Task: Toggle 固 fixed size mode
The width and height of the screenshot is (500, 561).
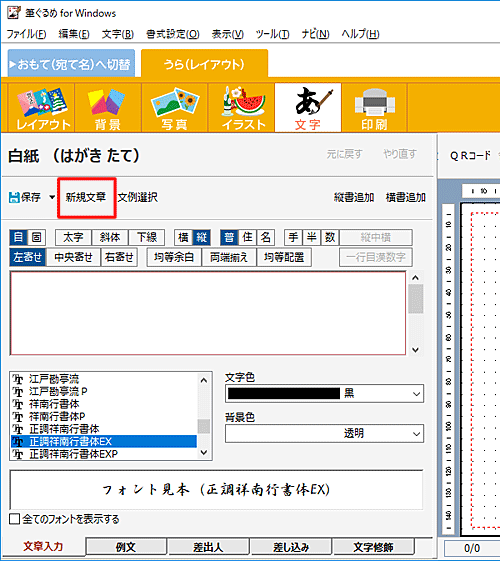Action: [36, 237]
